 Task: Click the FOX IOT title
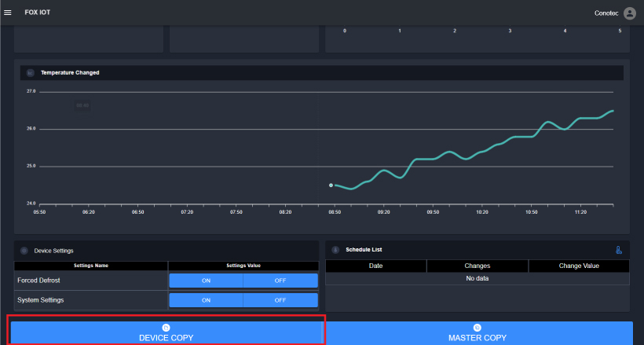pyautogui.click(x=38, y=13)
